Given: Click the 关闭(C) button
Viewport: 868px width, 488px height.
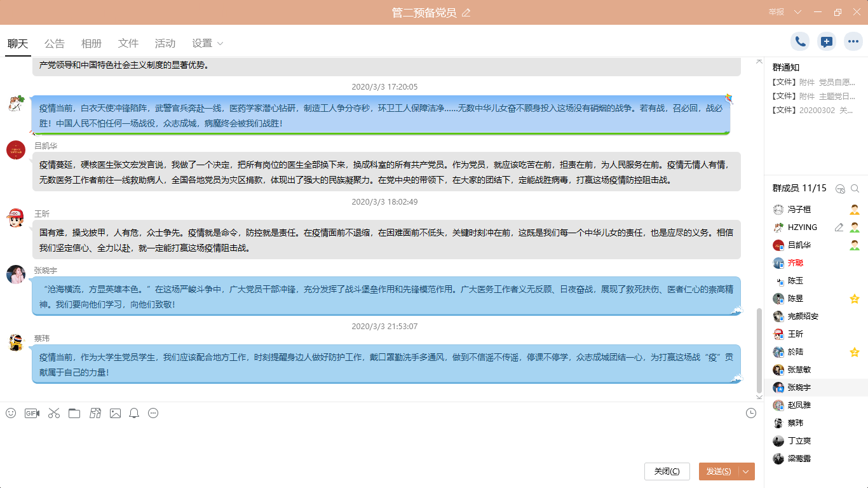Looking at the screenshot, I should (x=667, y=471).
